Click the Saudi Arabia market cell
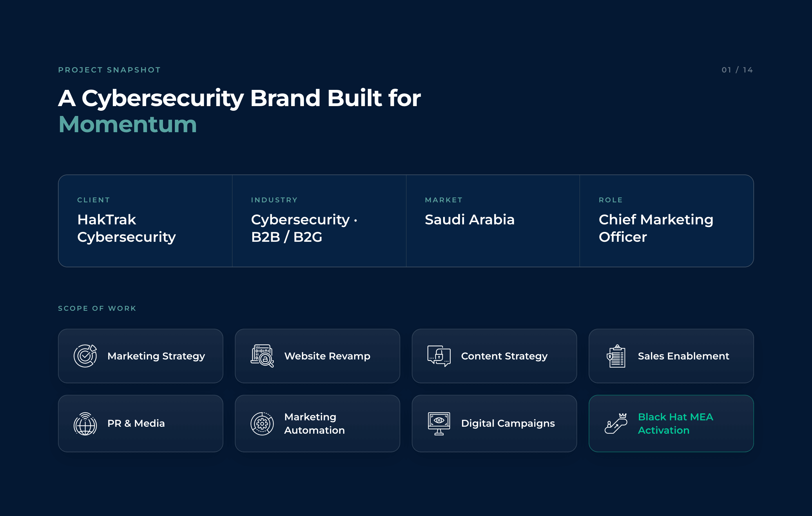The height and width of the screenshot is (516, 812). point(493,221)
